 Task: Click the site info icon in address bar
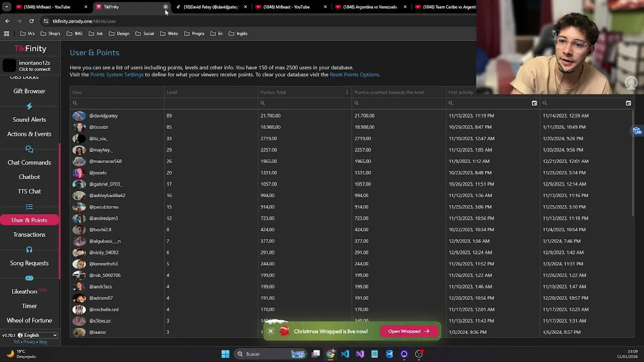coord(46,21)
